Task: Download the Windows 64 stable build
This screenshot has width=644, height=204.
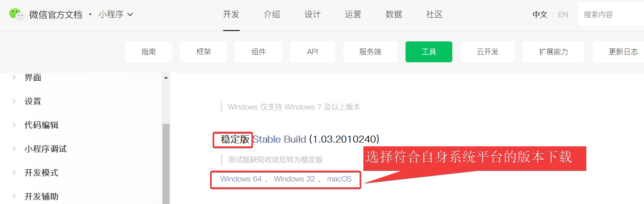Action: pos(241,179)
